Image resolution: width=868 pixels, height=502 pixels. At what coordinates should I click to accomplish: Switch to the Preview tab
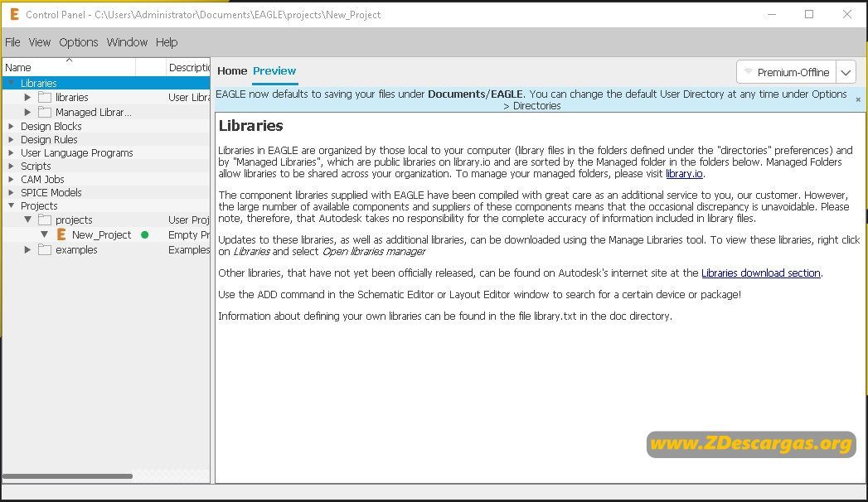click(274, 70)
